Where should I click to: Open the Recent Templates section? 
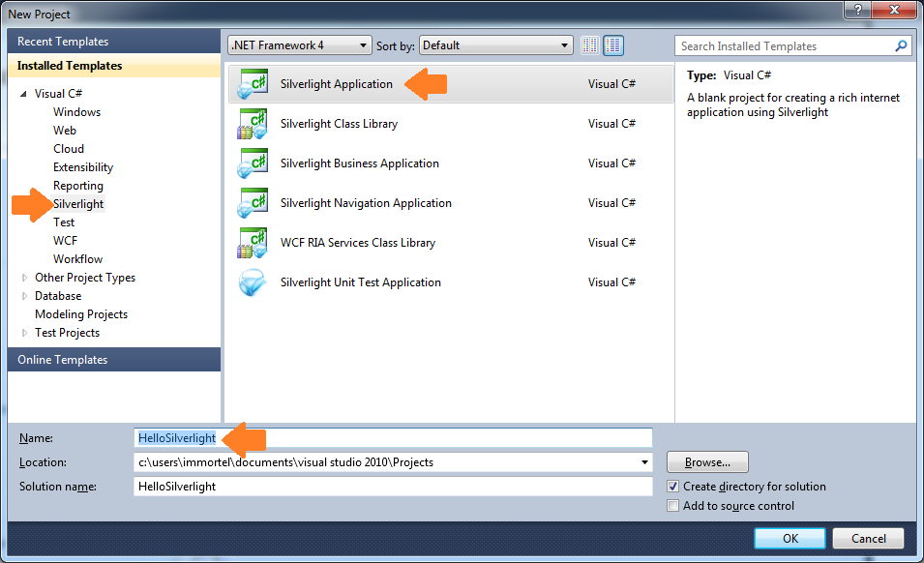[x=114, y=42]
